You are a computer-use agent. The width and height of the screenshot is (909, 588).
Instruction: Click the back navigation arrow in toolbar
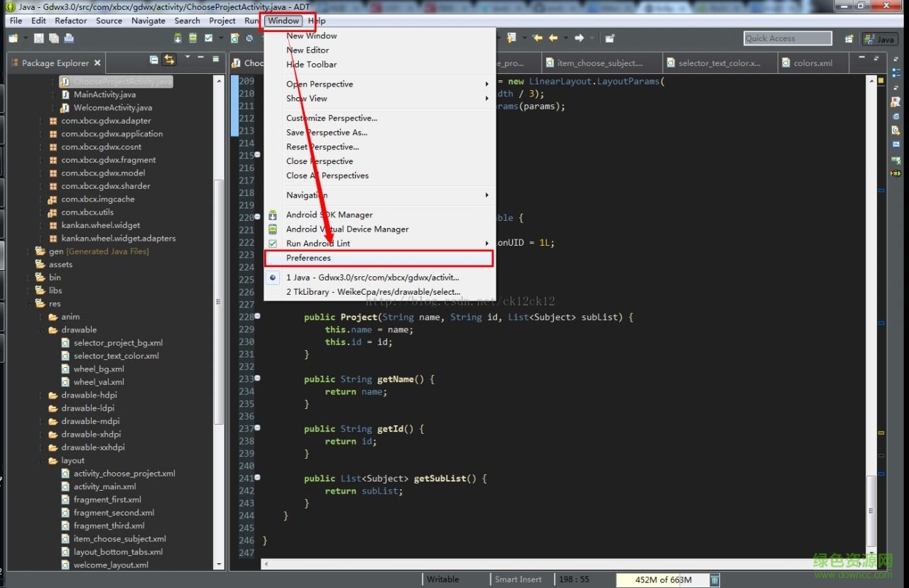553,38
